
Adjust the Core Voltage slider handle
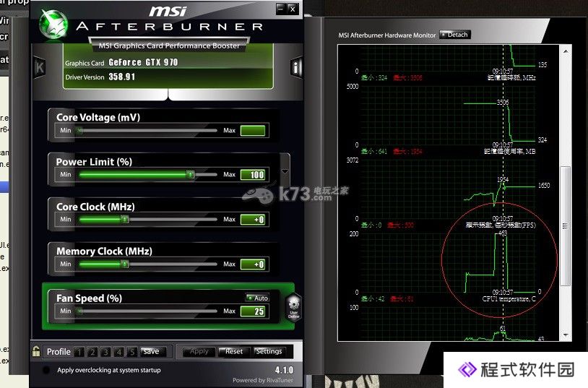click(x=79, y=131)
